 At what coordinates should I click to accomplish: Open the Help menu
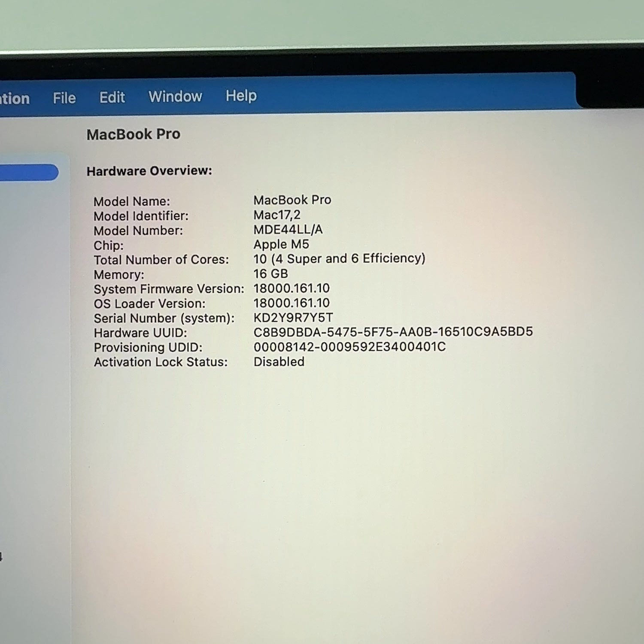(x=241, y=95)
